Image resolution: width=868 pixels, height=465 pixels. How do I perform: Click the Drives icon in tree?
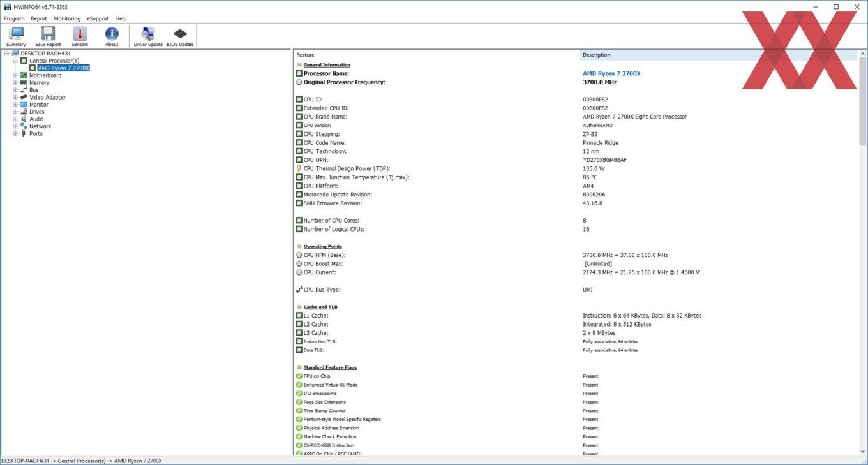24,112
